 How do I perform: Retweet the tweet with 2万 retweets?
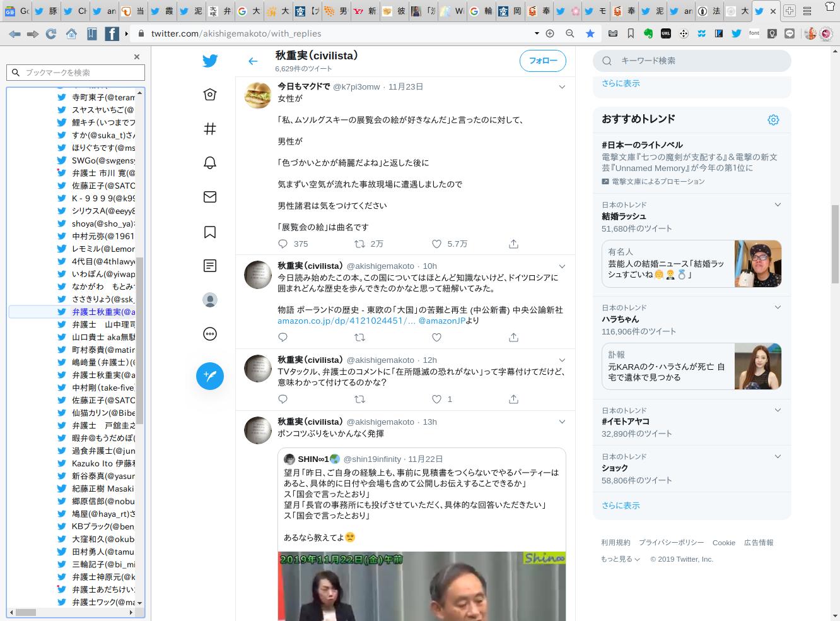pyautogui.click(x=360, y=244)
